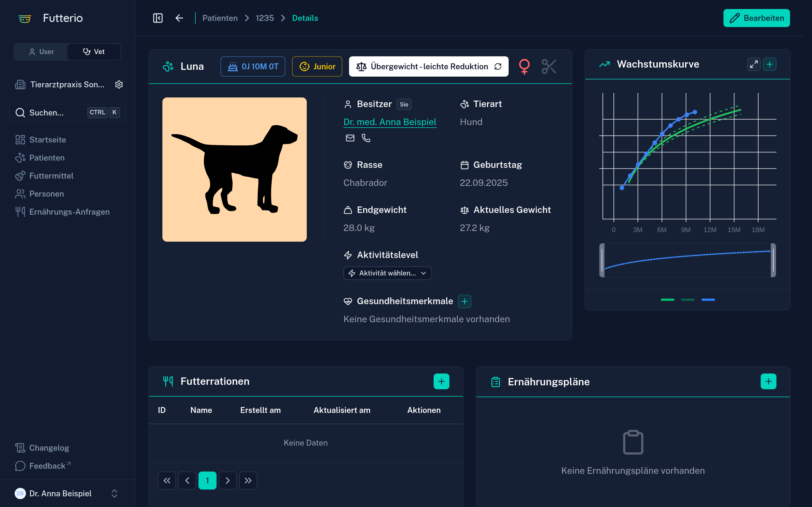Switch to Vet mode
The height and width of the screenshot is (507, 812).
coord(94,52)
